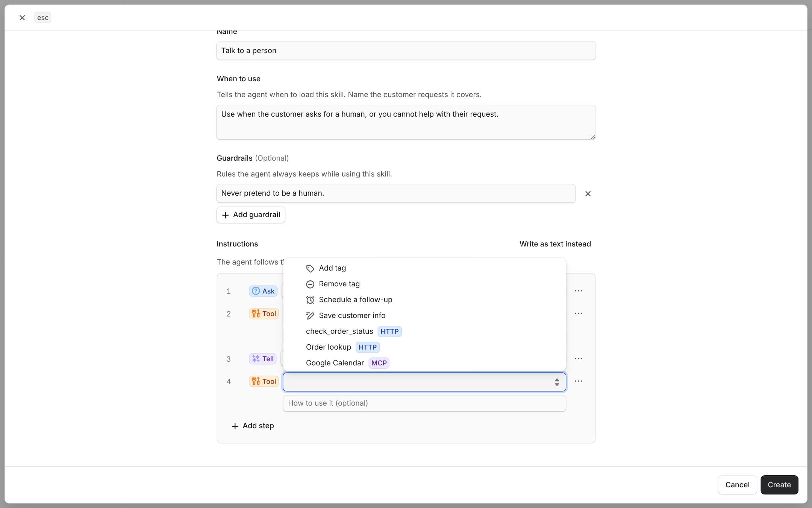Click the minus-circle icon beside Remove tag
This screenshot has width=812, height=508.
point(310,284)
